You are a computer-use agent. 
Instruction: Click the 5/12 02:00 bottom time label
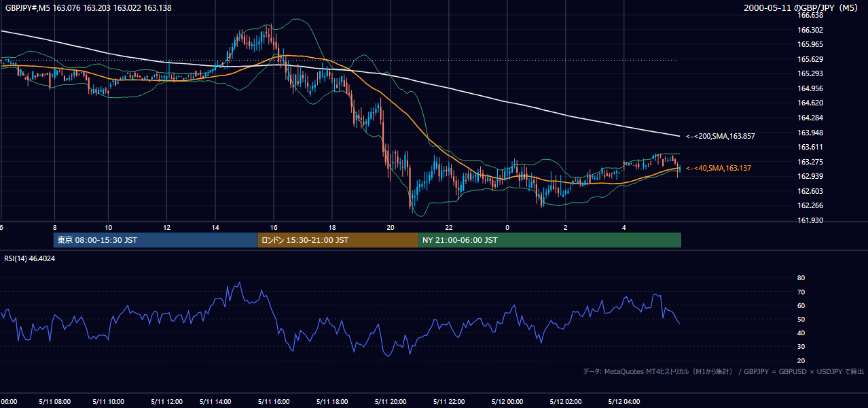tap(566, 401)
